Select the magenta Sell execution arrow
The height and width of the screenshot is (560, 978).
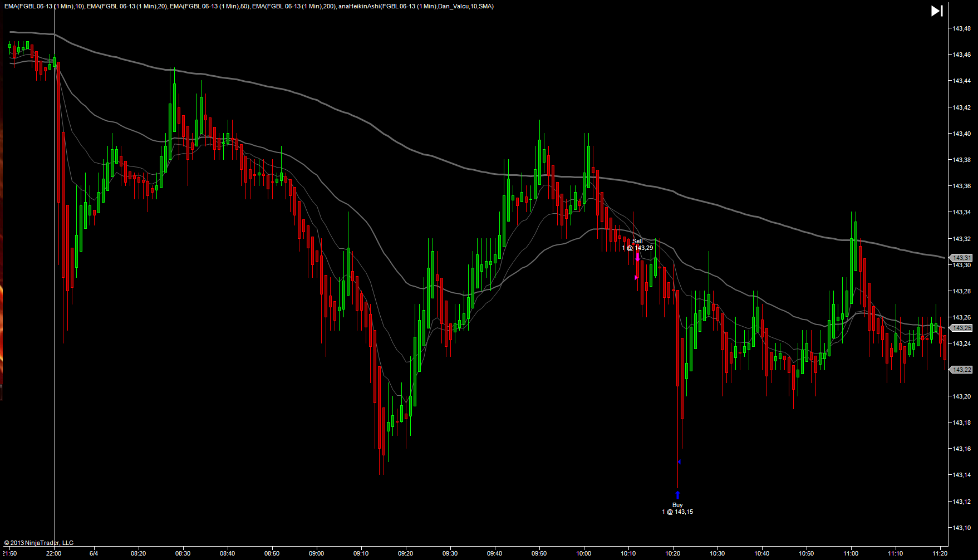pos(638,257)
